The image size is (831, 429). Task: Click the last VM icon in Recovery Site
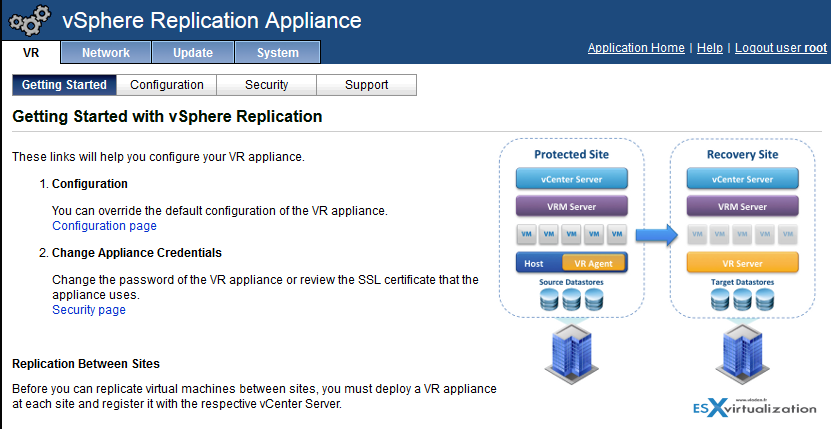(788, 234)
